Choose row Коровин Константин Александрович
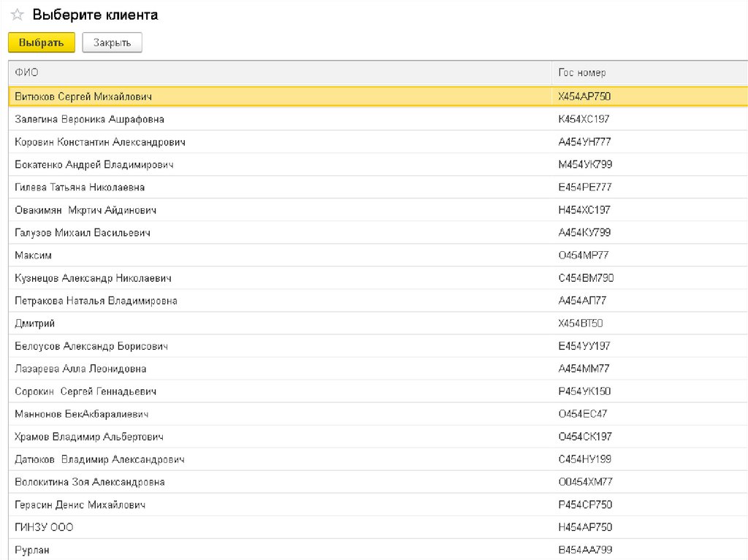 (100, 142)
